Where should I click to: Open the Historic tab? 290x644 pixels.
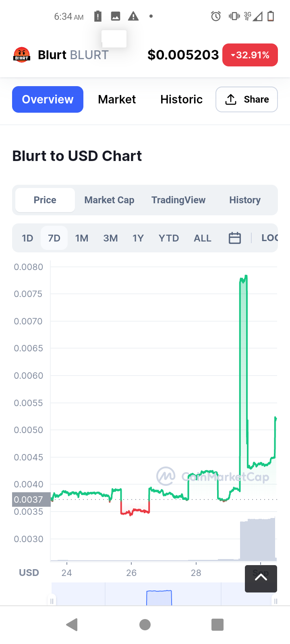tap(181, 99)
